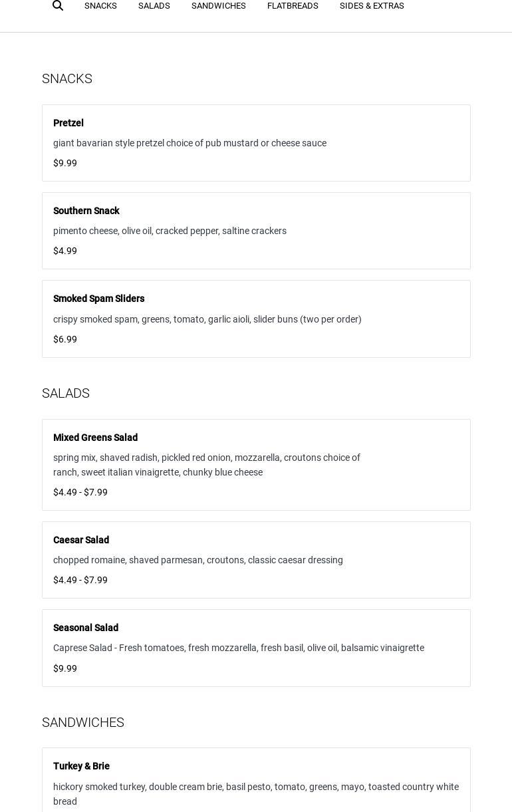Select Flatbreads in the top navigation
The height and width of the screenshot is (812, 512).
(293, 6)
